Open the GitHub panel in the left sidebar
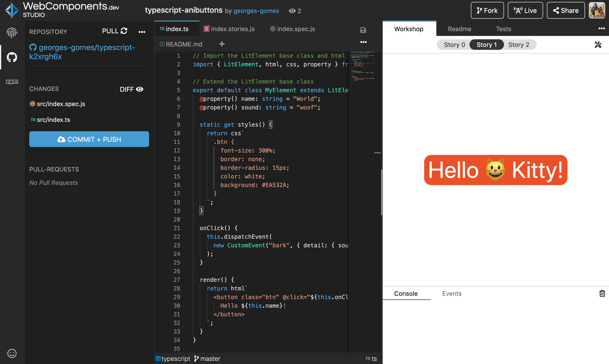Screen dimensions: 609x364 (12, 57)
